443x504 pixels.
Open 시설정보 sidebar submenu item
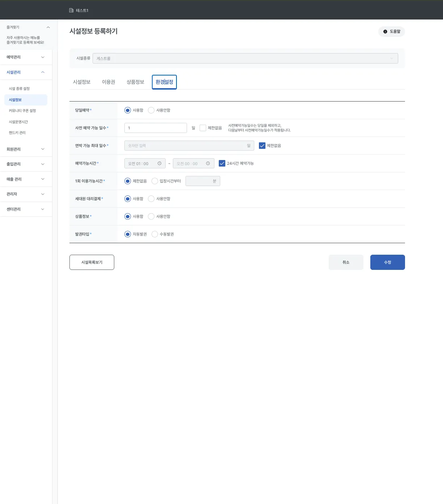point(26,100)
